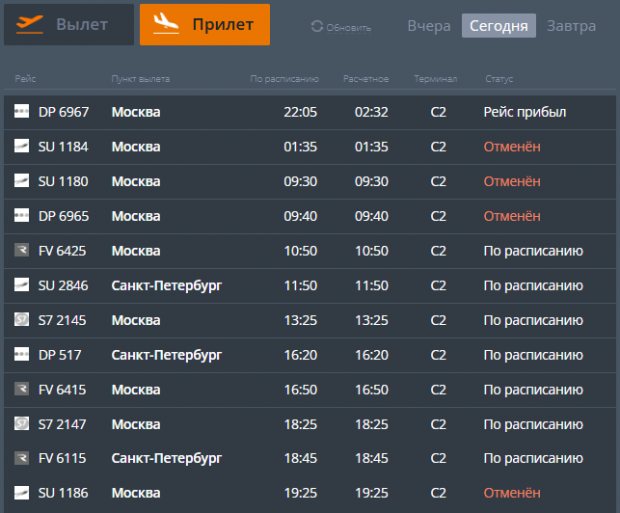This screenshot has width=620, height=513.
Task: Select flight number S7 2147
Action: 62,424
